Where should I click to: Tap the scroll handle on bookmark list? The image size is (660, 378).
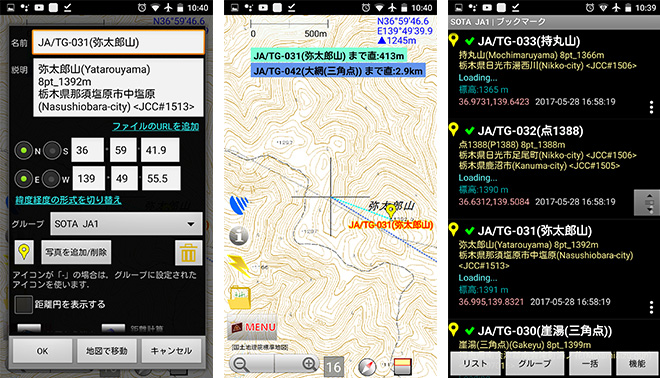[647, 202]
